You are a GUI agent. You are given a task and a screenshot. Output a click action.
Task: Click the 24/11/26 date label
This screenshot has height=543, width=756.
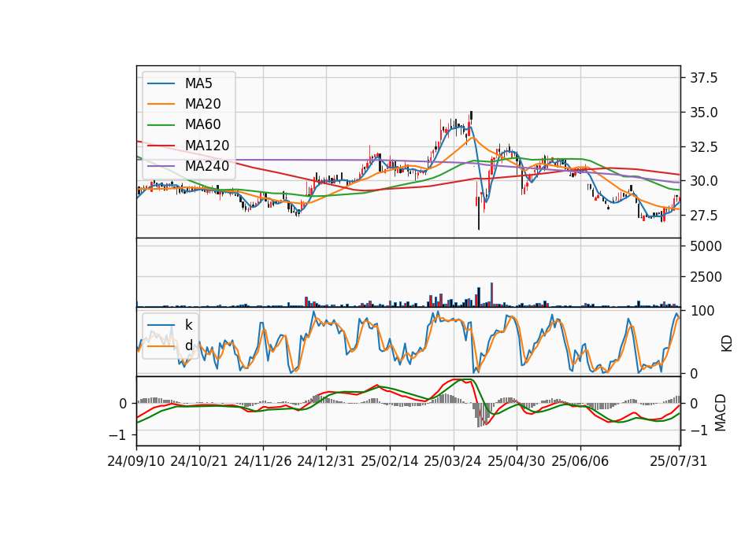point(263,461)
